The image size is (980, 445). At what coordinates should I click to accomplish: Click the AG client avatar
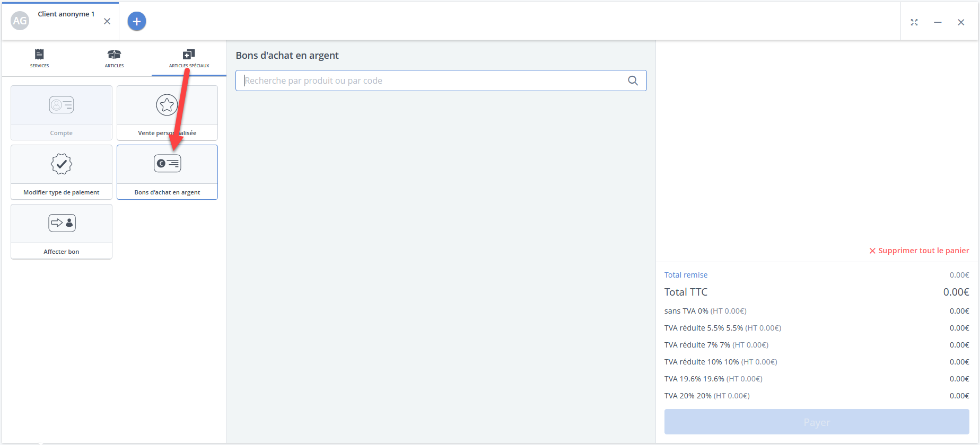[x=20, y=21]
